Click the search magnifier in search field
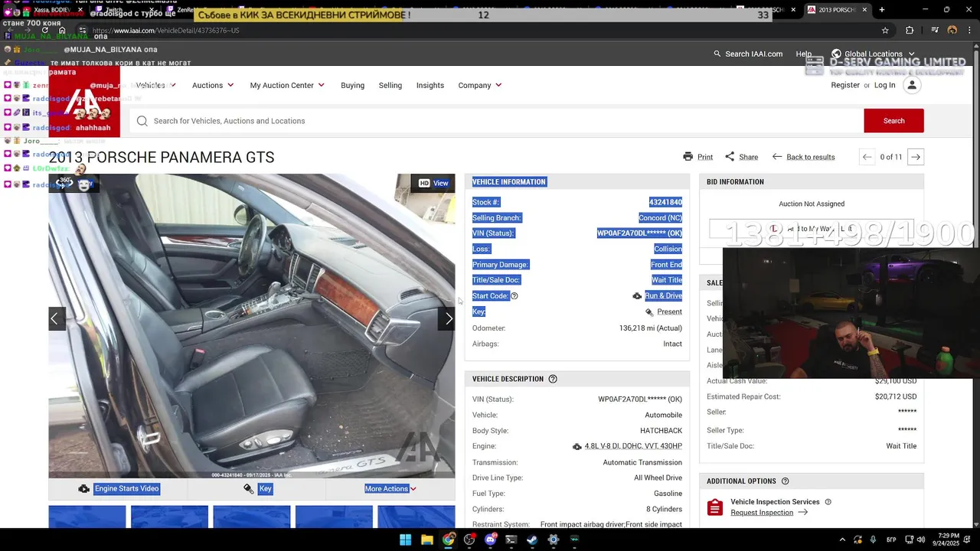980x551 pixels. pos(142,121)
